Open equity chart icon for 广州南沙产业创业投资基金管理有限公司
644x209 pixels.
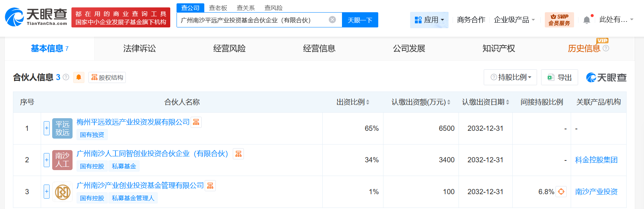[x=210, y=186]
